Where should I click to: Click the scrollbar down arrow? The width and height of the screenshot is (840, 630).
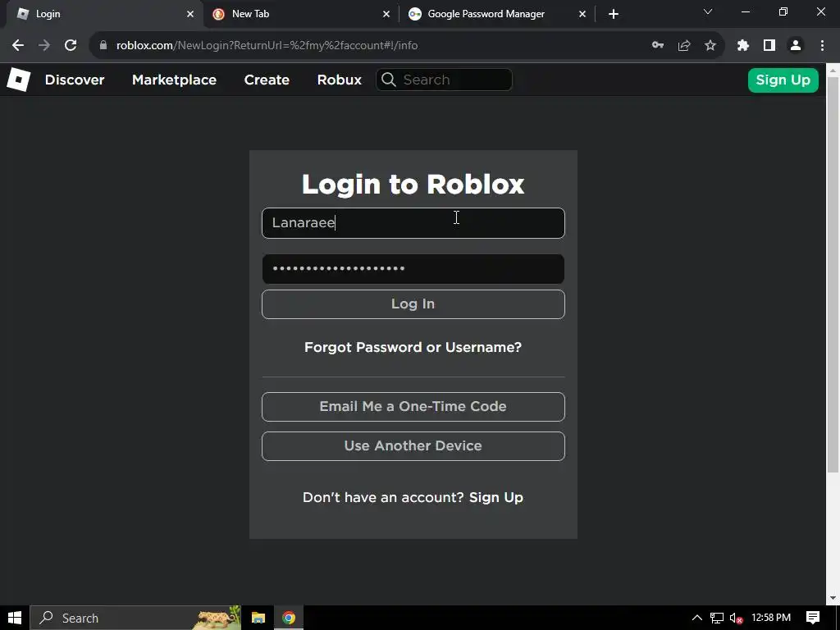coord(833,598)
